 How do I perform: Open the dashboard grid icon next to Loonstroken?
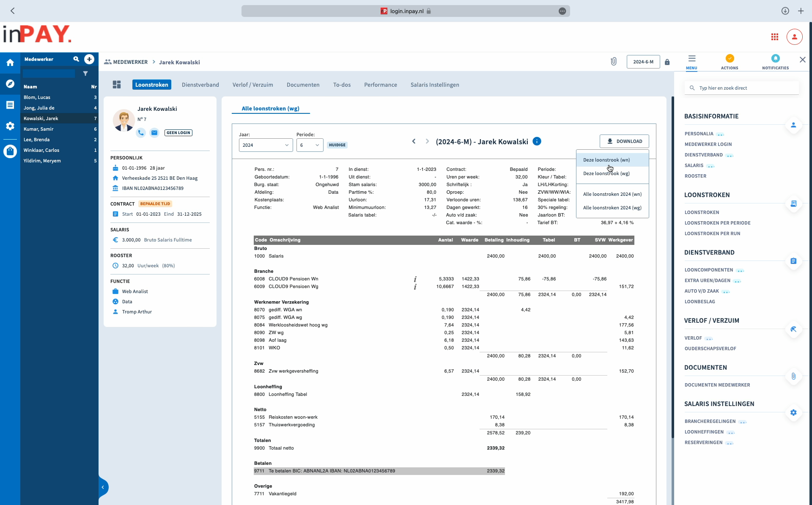click(x=117, y=85)
